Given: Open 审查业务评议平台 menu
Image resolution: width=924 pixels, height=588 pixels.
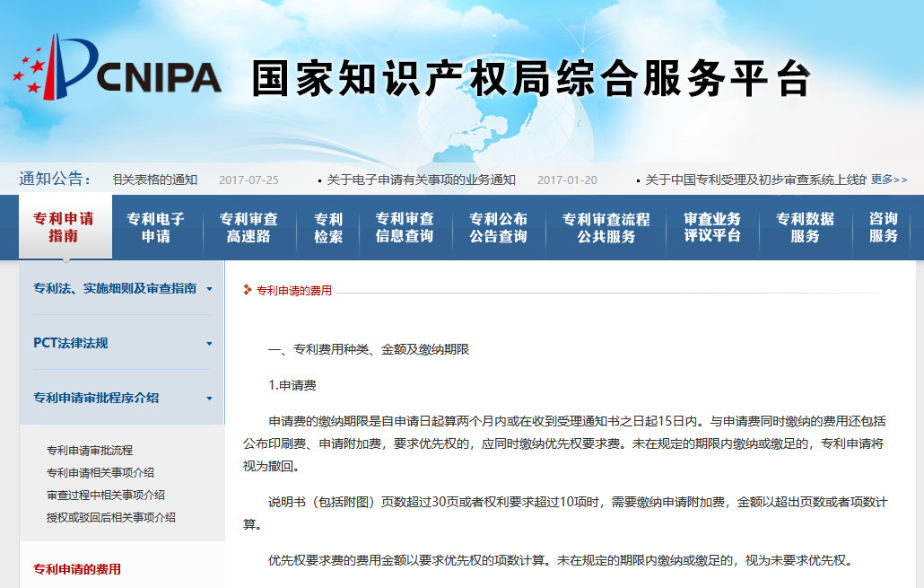Looking at the screenshot, I should [712, 228].
